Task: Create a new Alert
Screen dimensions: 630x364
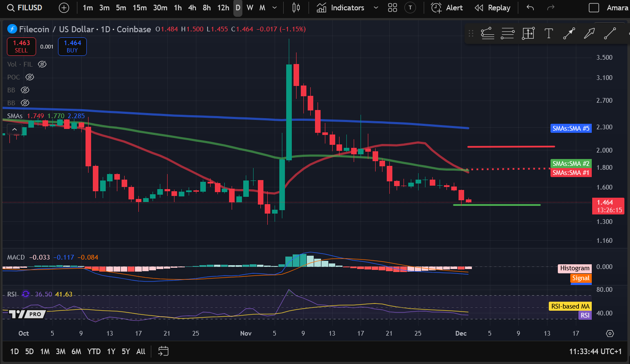Action: (447, 8)
